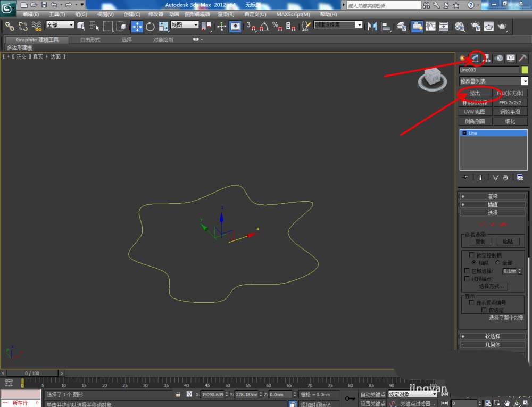Toggle the Angle Snap icon
Image resolution: width=532 pixels, height=407 pixels.
(x=264, y=27)
